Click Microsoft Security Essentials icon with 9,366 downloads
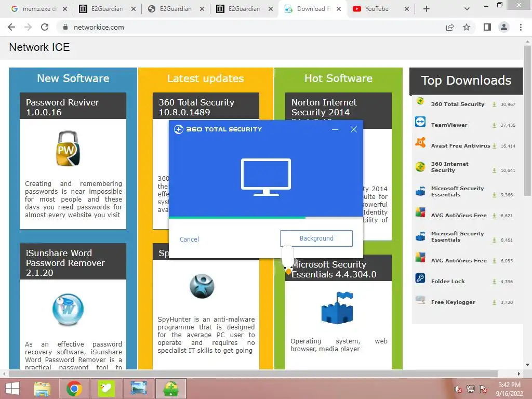 [420, 191]
